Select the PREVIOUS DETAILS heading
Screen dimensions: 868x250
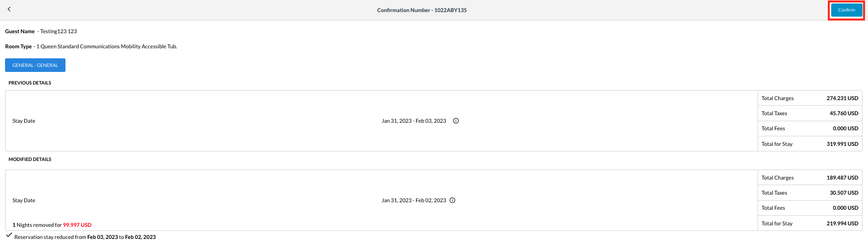coord(30,83)
